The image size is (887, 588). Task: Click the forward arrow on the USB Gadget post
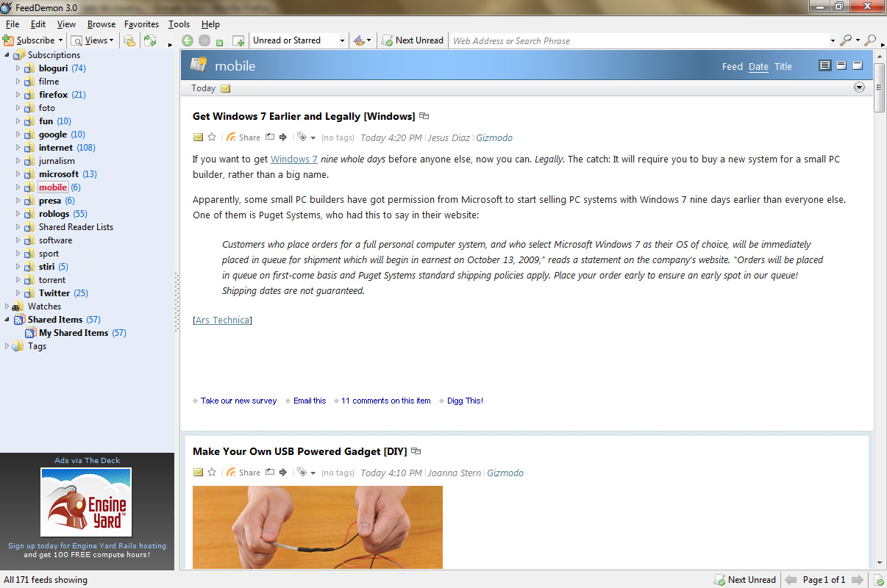[283, 473]
